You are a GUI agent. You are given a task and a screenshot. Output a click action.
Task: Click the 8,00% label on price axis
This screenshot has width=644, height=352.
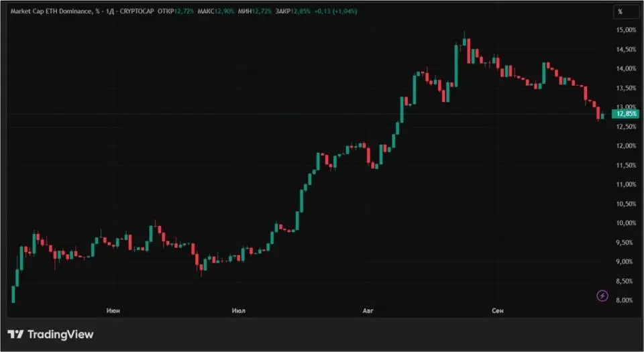click(x=629, y=300)
